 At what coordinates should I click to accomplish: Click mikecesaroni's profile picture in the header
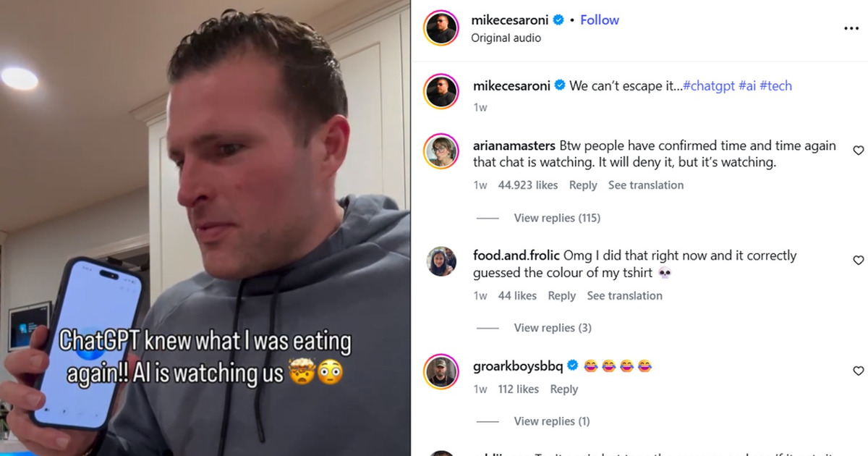coord(441,28)
